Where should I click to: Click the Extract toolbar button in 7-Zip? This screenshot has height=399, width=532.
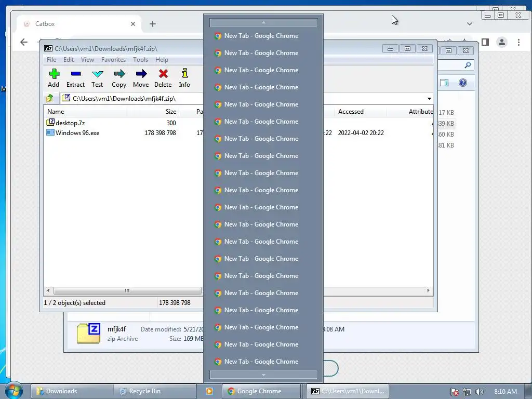pos(75,78)
